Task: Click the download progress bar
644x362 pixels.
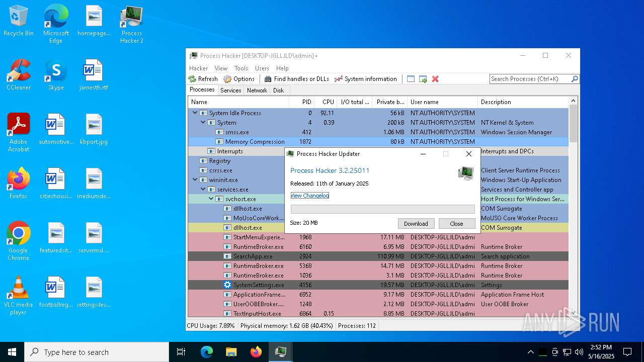Action: [383, 209]
